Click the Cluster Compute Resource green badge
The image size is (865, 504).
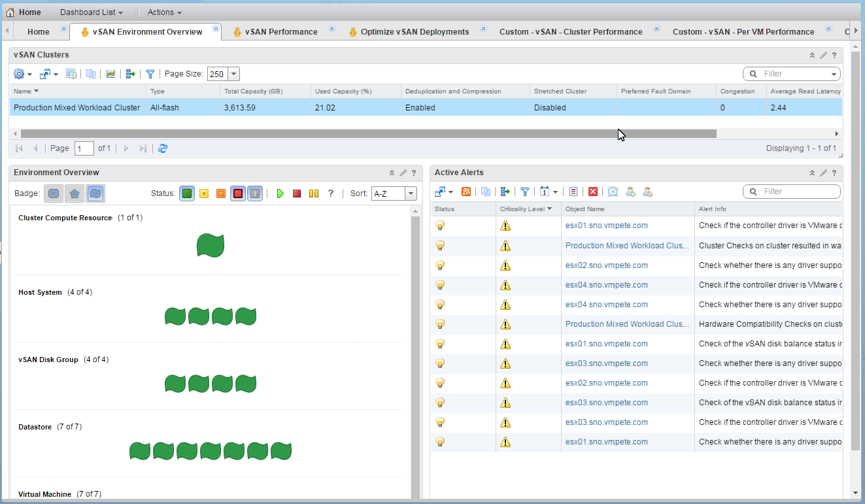[211, 246]
